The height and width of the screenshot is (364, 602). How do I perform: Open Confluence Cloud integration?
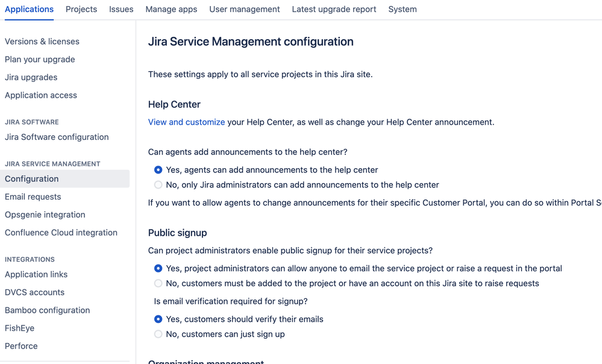[61, 233]
